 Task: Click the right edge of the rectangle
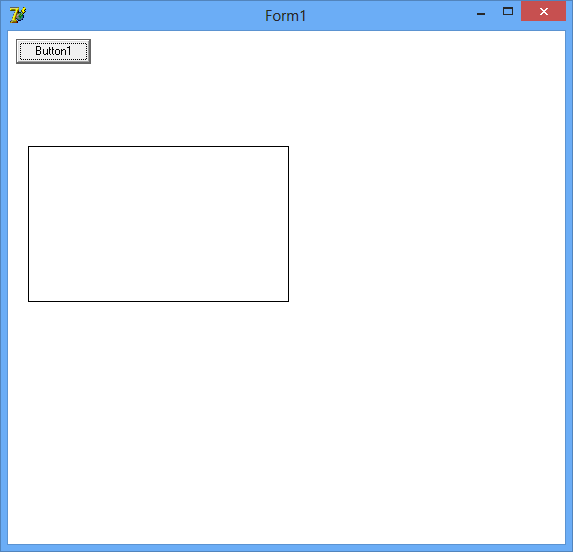[288, 224]
